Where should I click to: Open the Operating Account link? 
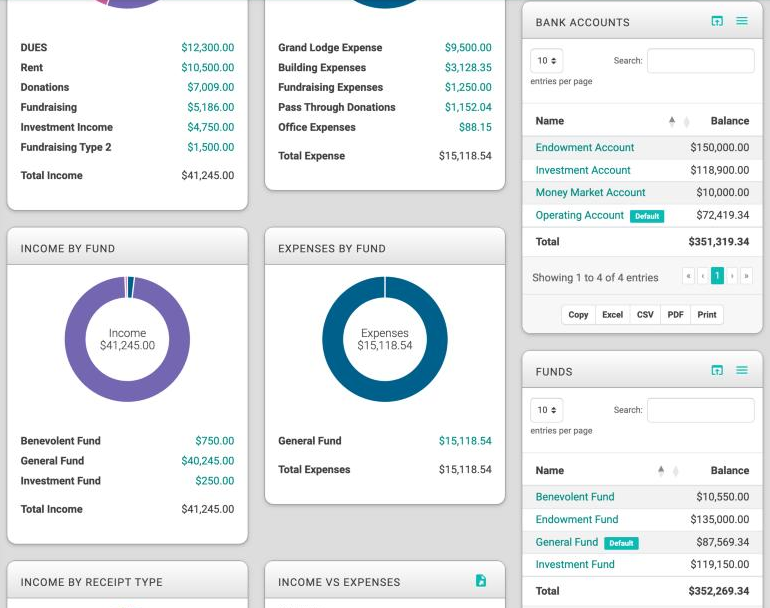[579, 215]
